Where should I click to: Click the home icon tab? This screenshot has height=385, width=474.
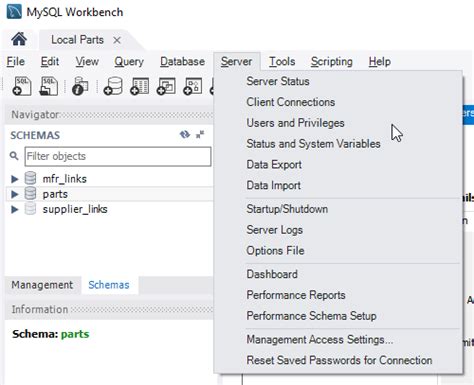coord(19,39)
